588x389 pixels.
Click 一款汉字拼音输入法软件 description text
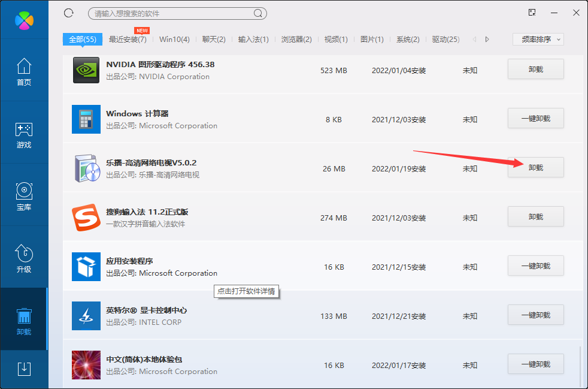146,224
